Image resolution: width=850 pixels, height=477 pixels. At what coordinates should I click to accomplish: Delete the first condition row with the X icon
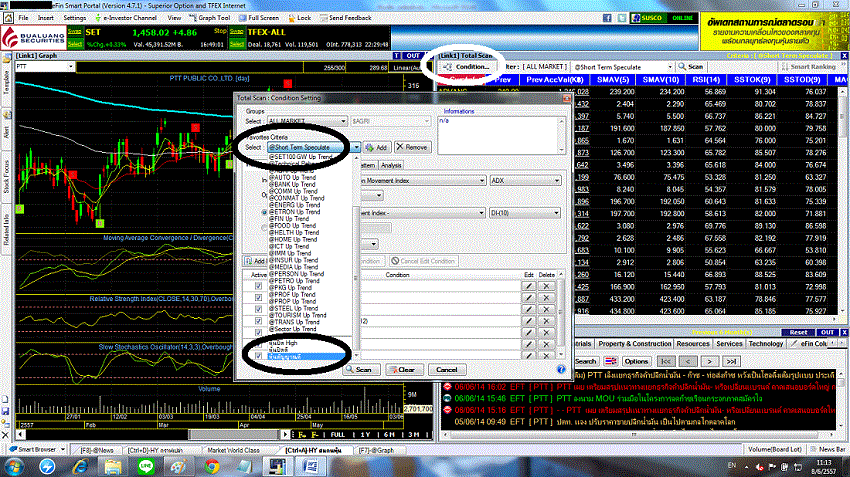(546, 286)
